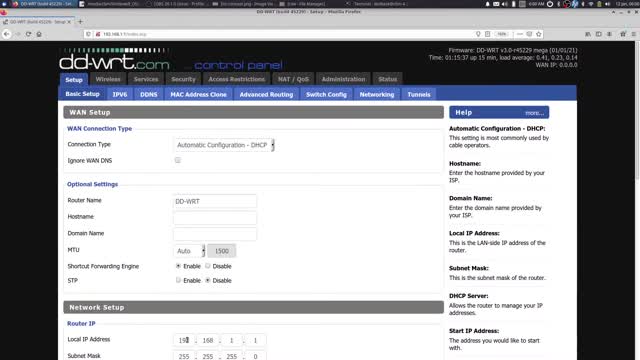This screenshot has height=360, width=640.
Task: Switch to the IPV6 sub-tab
Action: (x=120, y=94)
